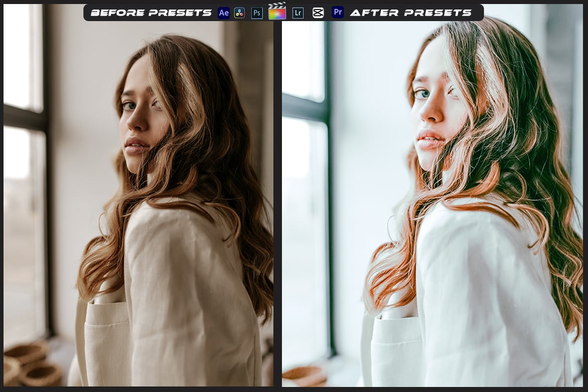The height and width of the screenshot is (392, 588).
Task: Select the after photo on the right
Action: click(x=432, y=201)
